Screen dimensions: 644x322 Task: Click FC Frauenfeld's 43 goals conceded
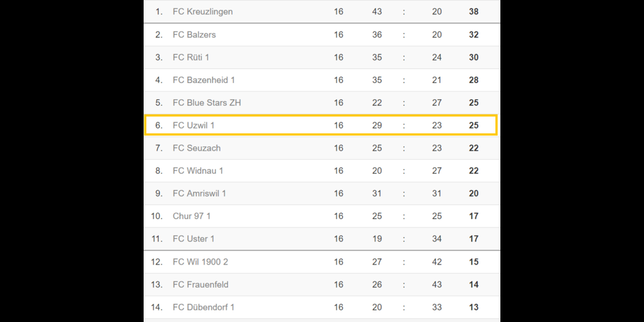437,285
